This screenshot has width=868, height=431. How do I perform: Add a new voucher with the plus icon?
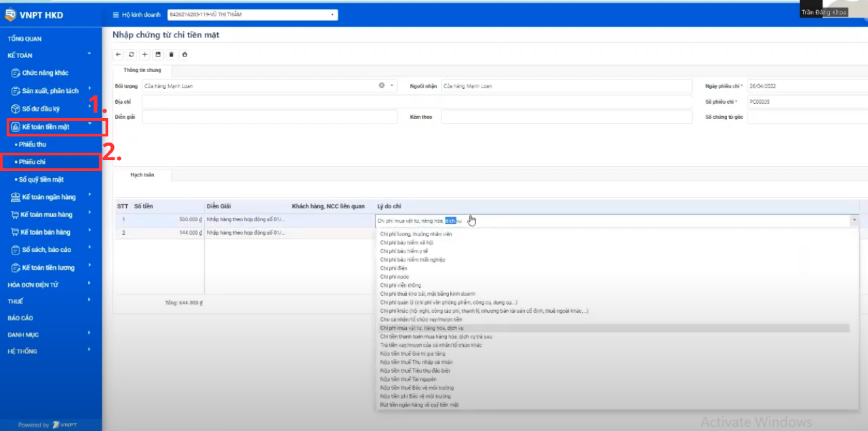tap(145, 54)
